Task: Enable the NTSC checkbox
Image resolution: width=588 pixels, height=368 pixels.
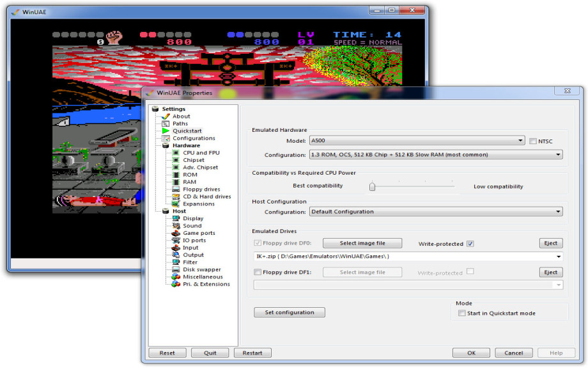Action: 533,141
